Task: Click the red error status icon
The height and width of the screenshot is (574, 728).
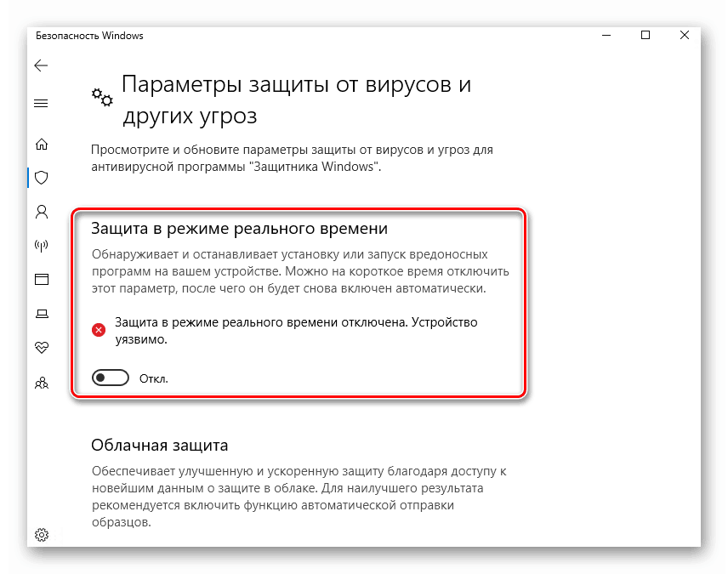Action: point(99,330)
